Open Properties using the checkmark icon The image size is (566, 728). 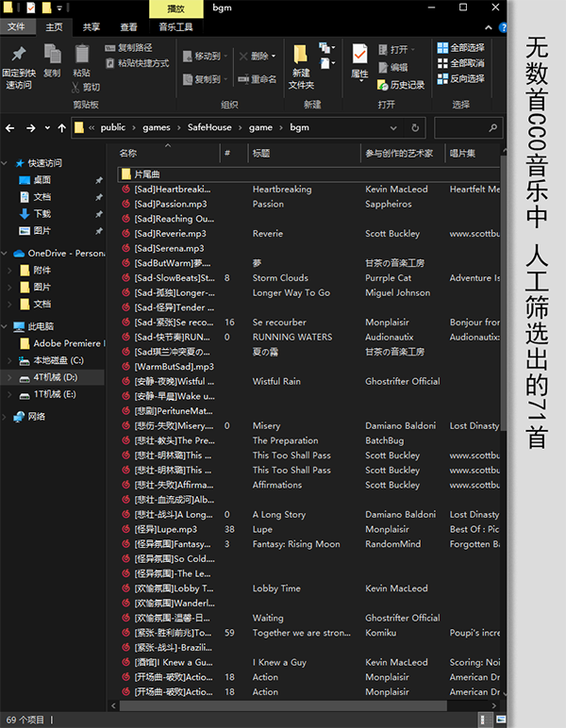(x=359, y=54)
